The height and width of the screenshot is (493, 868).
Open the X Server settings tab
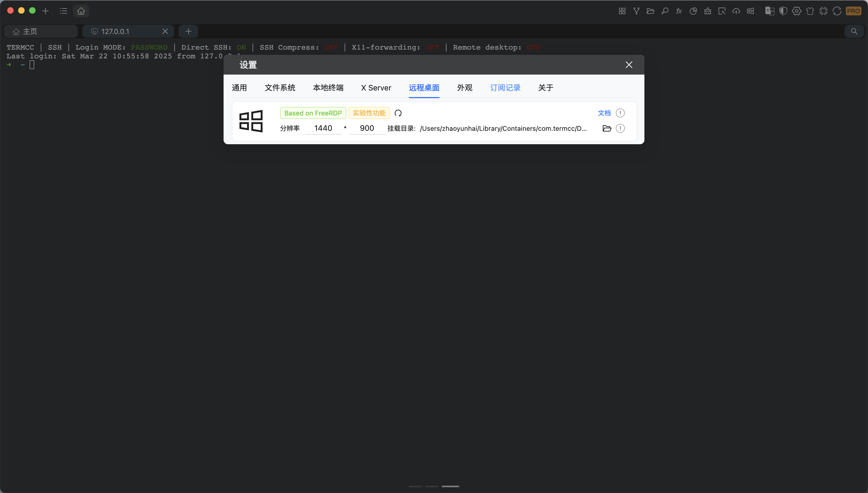[376, 88]
